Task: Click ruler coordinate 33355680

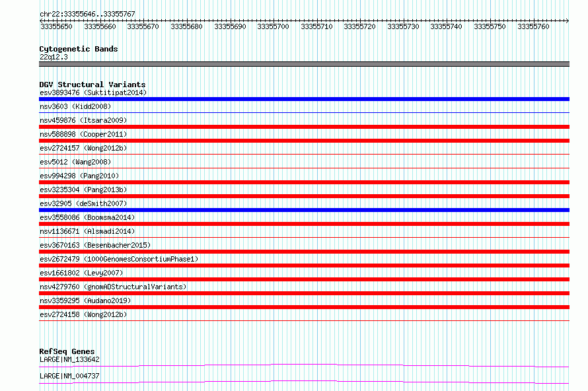Action: [x=186, y=26]
